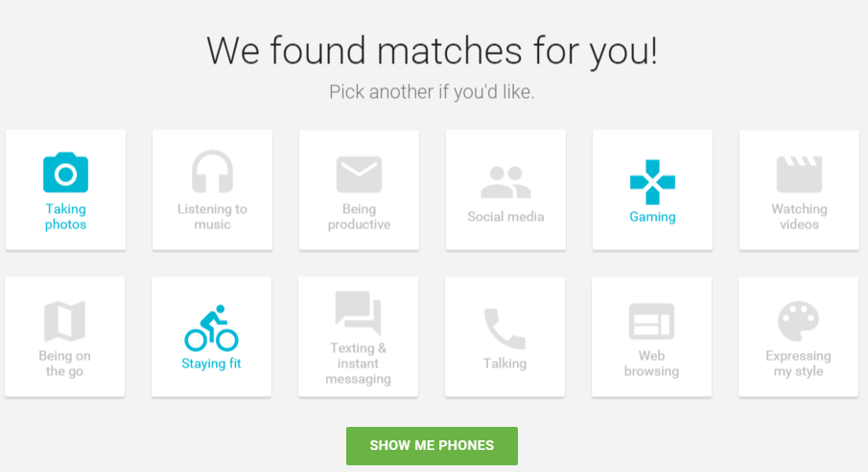This screenshot has height=472, width=868.
Task: Deselect the Taking photos text label
Action: coord(65,217)
